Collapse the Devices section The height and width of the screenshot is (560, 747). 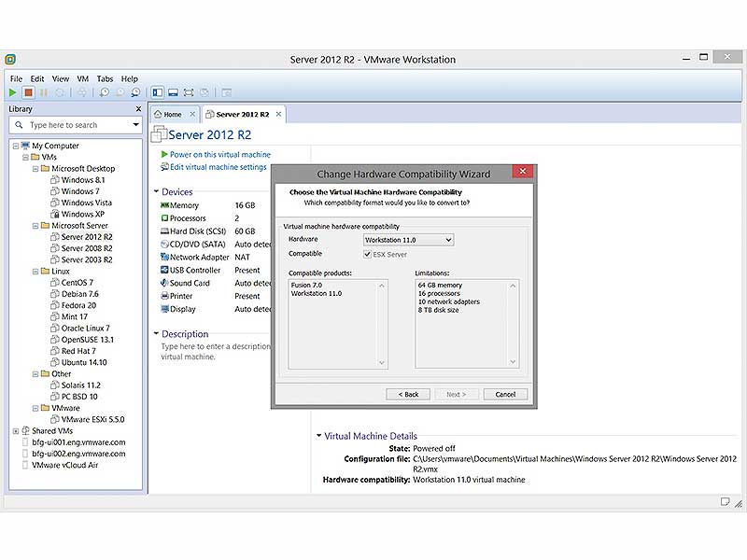(156, 191)
